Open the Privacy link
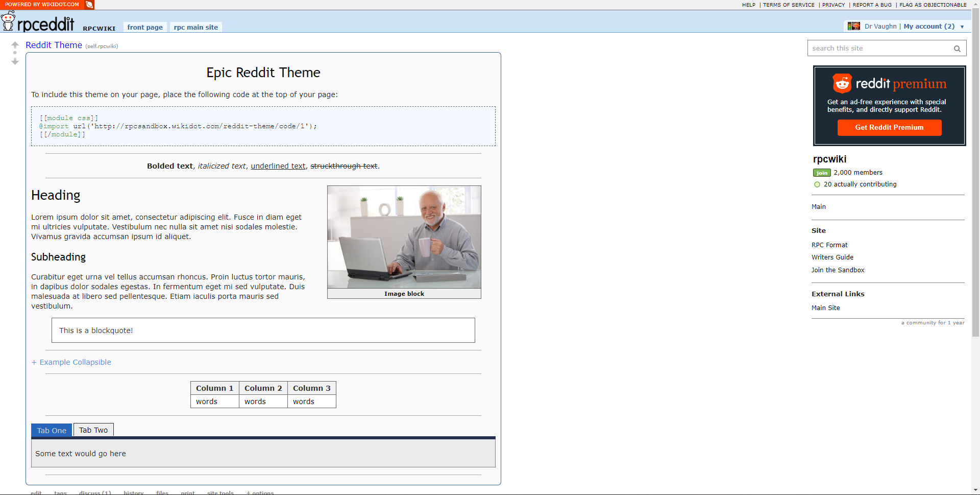 point(834,5)
